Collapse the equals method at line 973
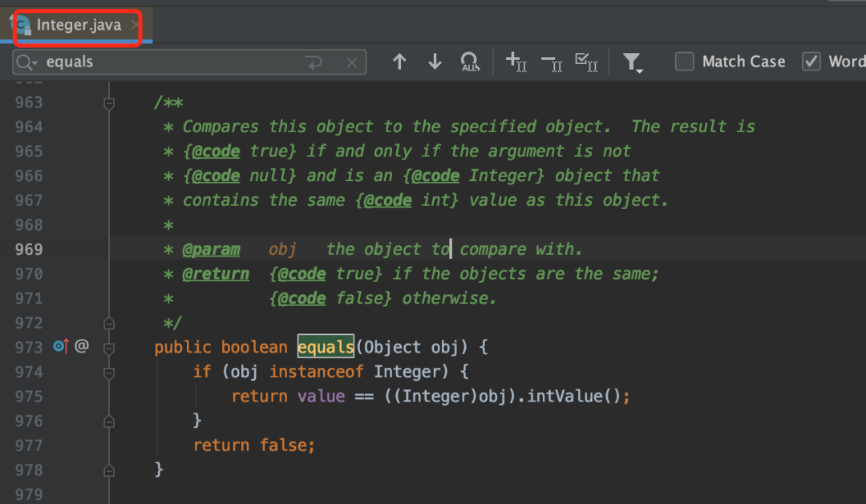This screenshot has height=504, width=866. click(109, 348)
